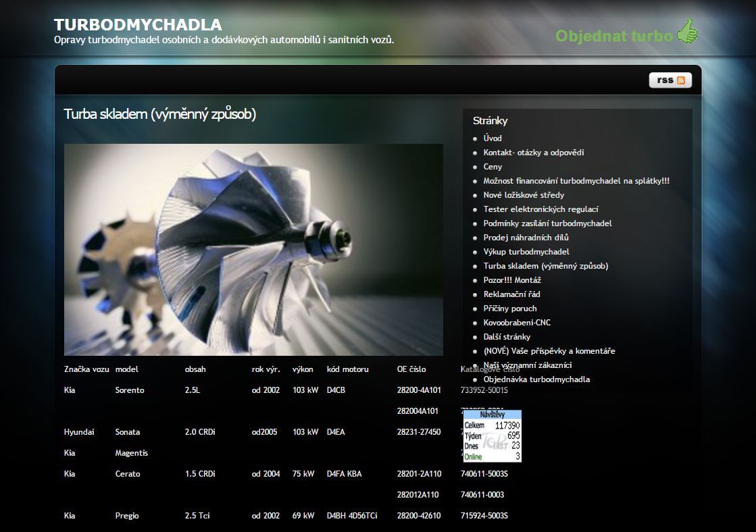The height and width of the screenshot is (532, 756).
Task: Click the Návštěvy visitor counter widget
Action: (493, 435)
